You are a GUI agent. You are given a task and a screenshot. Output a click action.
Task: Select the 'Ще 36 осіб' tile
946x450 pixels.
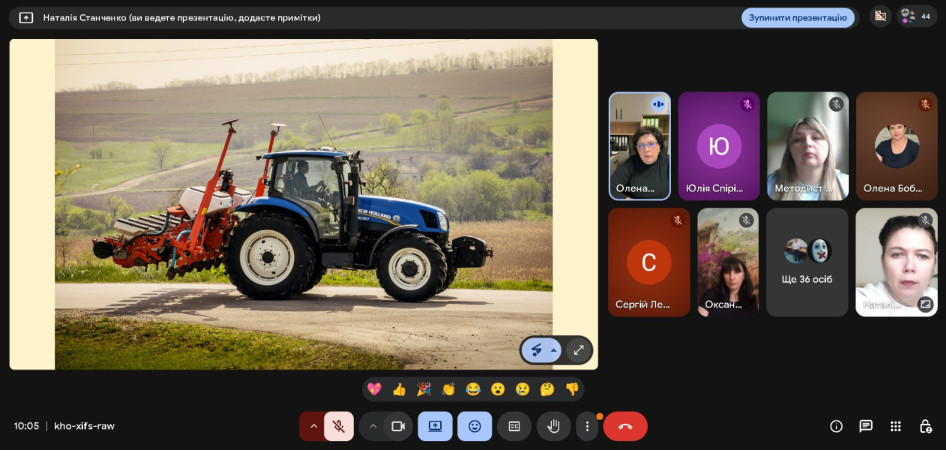pyautogui.click(x=807, y=262)
